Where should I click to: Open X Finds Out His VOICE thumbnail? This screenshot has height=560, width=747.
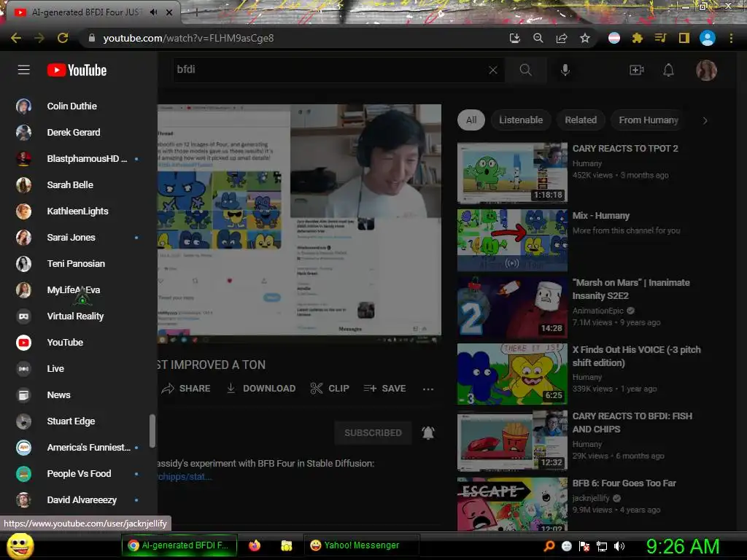[512, 374]
